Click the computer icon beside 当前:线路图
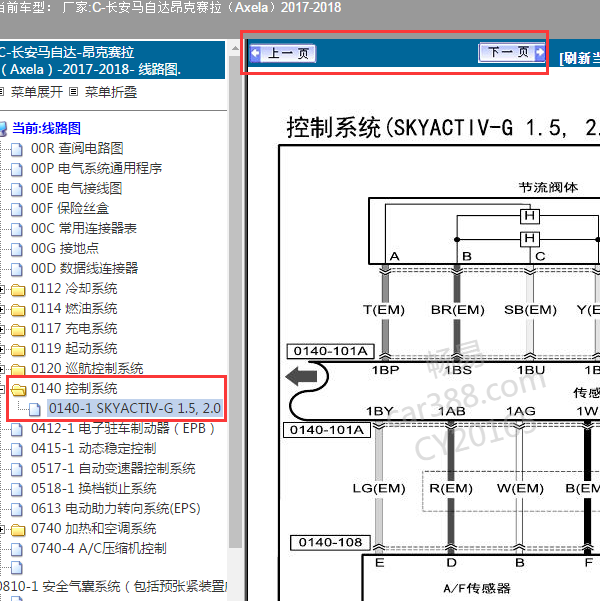The height and width of the screenshot is (601, 600). pyautogui.click(x=3, y=129)
